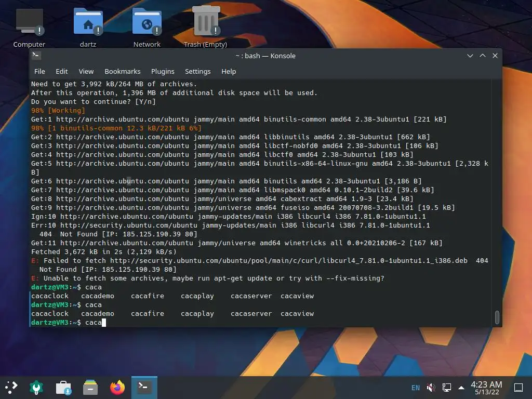532x399 pixels.
Task: Click the orange '98% [Working]' line
Action: (58, 110)
